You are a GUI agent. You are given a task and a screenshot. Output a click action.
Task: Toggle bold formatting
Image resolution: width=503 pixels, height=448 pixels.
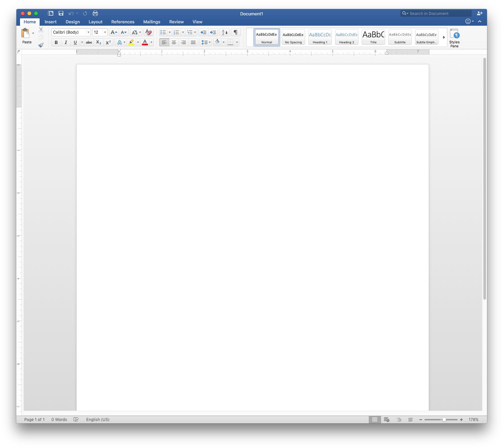pyautogui.click(x=56, y=42)
